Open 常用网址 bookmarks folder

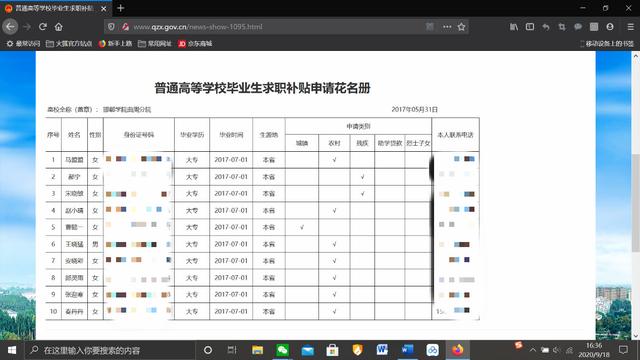click(x=155, y=43)
